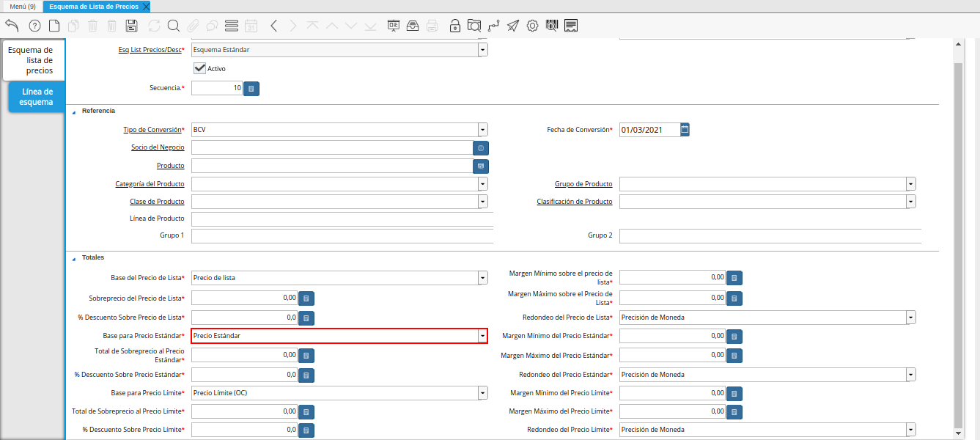Uncheck the Activo checkbox
Screen dimensions: 980x440
[199, 68]
